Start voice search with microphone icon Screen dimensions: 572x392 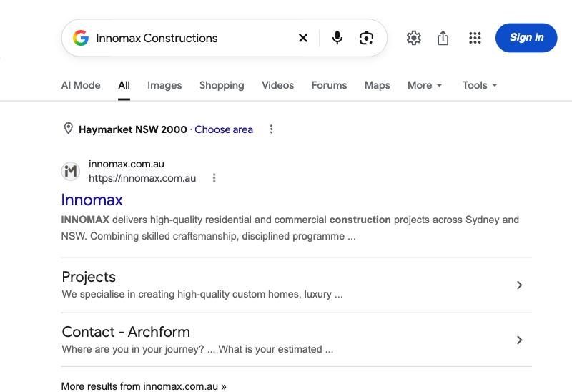(337, 38)
